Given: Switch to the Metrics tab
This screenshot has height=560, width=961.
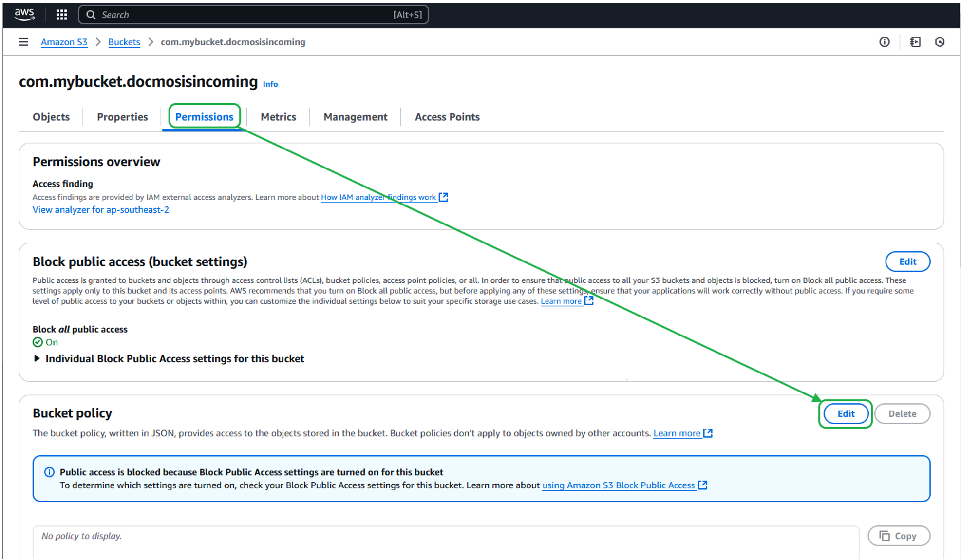Looking at the screenshot, I should 278,117.
